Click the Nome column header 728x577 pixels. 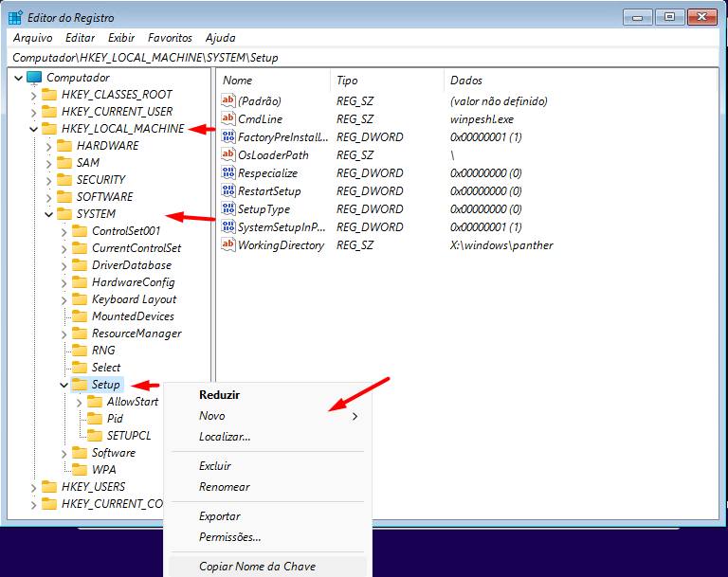238,81
